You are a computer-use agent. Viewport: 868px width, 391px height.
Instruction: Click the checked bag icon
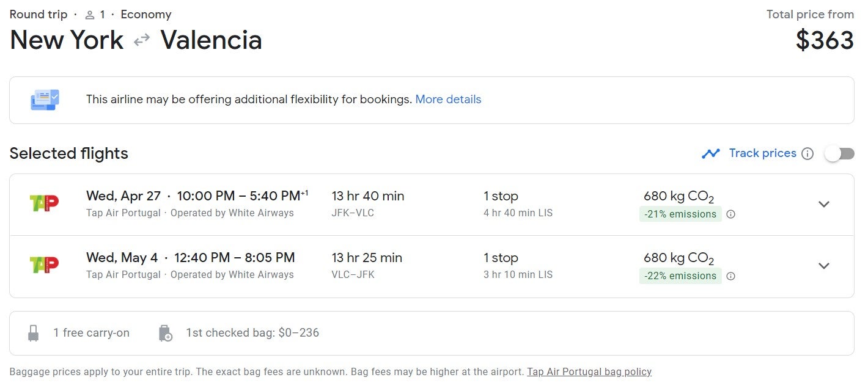(165, 333)
